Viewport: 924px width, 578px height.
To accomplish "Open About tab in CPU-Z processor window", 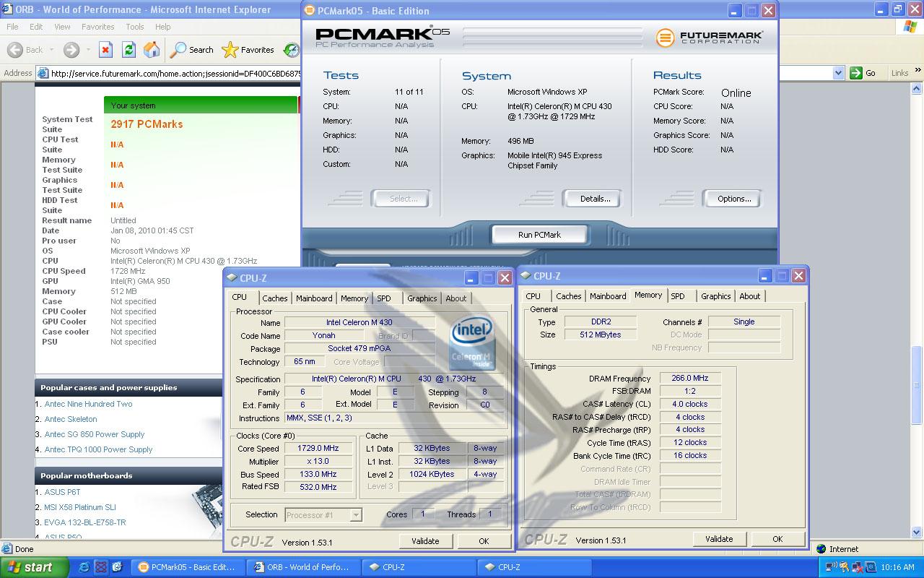I will (456, 298).
